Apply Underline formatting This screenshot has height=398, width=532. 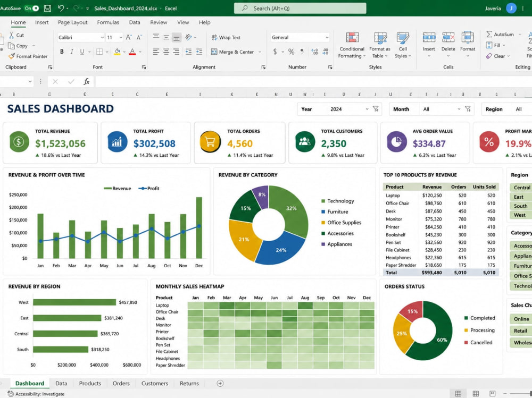pyautogui.click(x=82, y=52)
